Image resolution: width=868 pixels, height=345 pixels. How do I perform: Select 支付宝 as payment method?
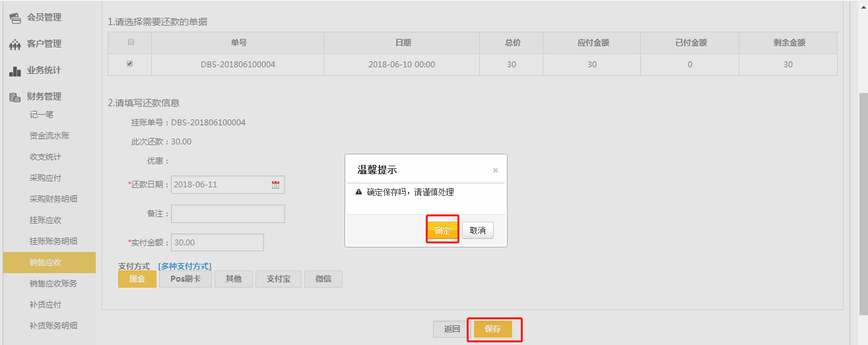pyautogui.click(x=279, y=279)
